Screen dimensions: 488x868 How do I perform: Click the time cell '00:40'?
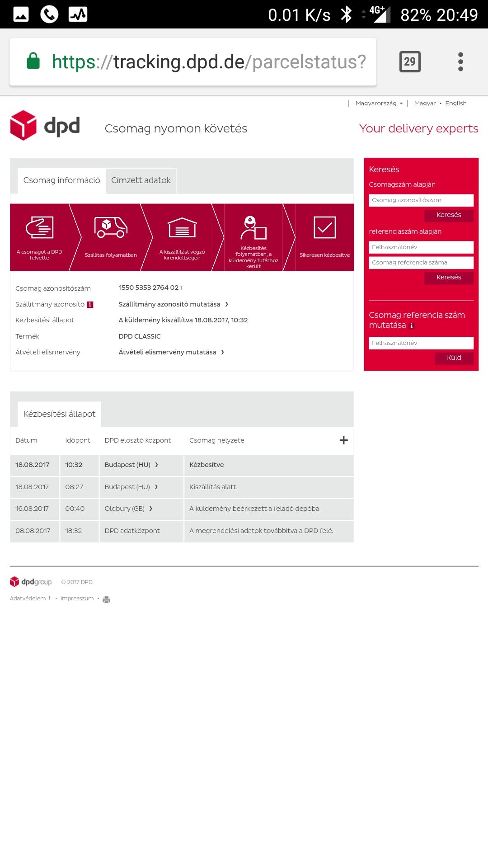[x=79, y=509]
